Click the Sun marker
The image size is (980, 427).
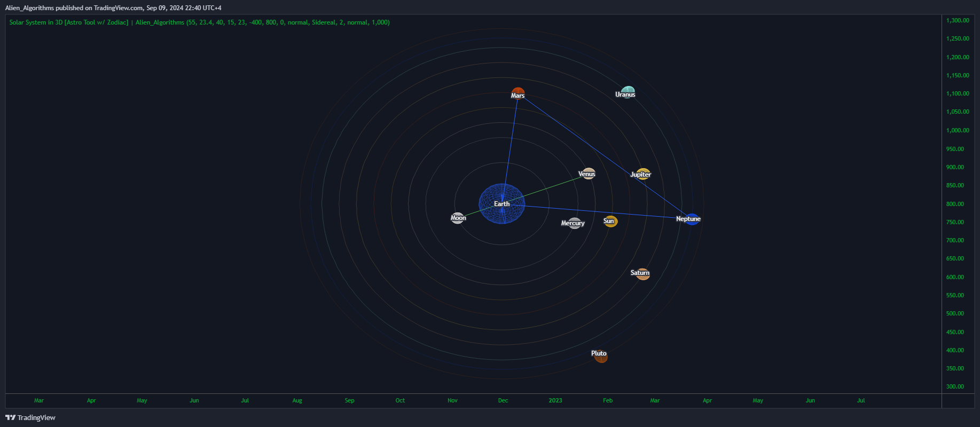click(610, 221)
